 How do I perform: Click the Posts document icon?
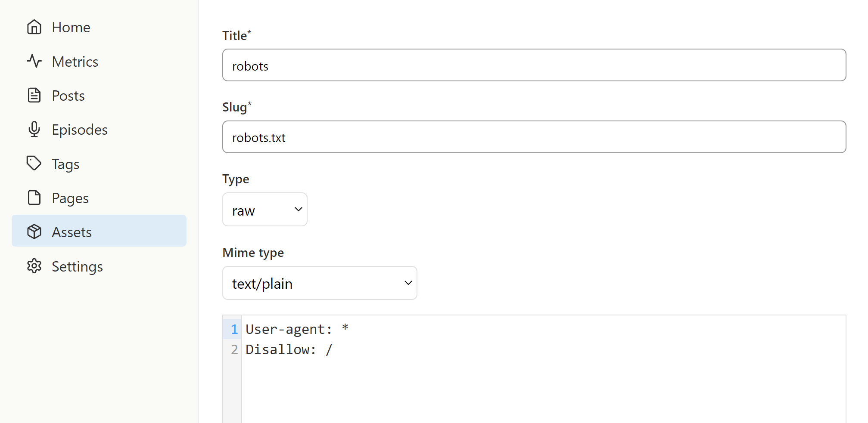click(34, 95)
